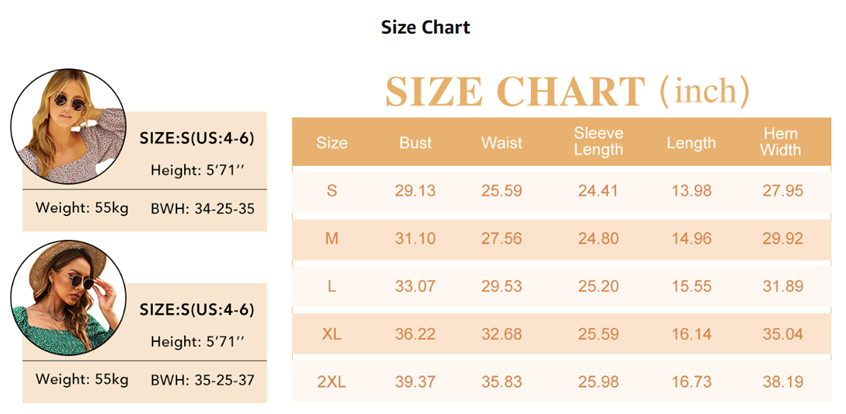Click the 2XL bust value 39.37
846x414 pixels.
click(415, 382)
